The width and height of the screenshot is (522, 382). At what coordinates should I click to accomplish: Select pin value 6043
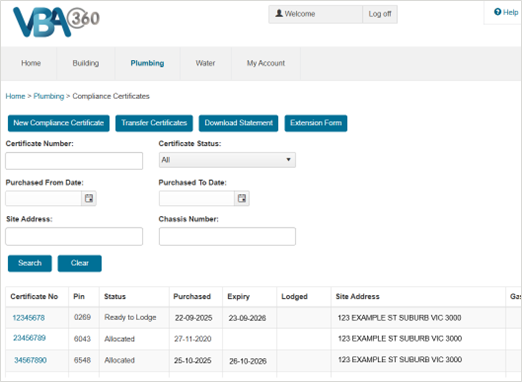point(82,339)
